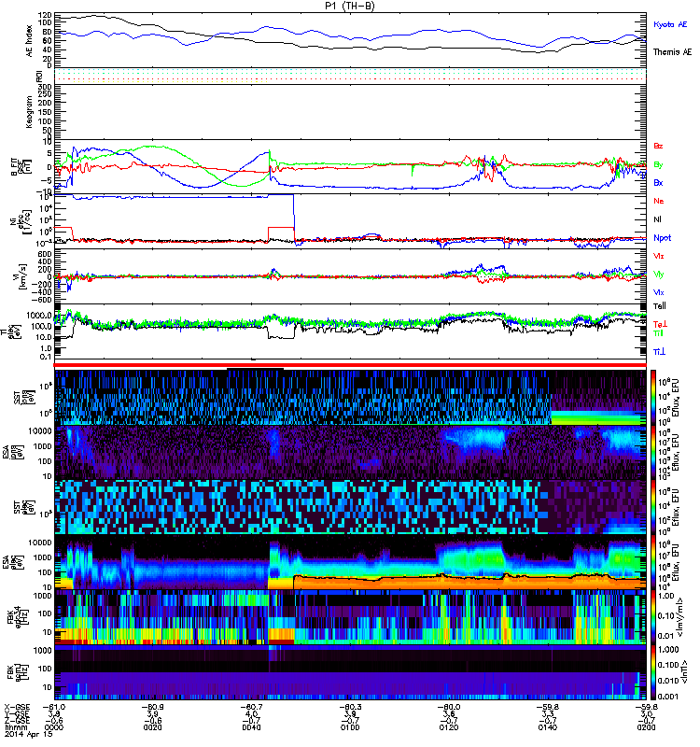Image resolution: width=700 pixels, height=747 pixels.
Task: Click the Vi [km/s] axis title
Action: click(x=21, y=276)
